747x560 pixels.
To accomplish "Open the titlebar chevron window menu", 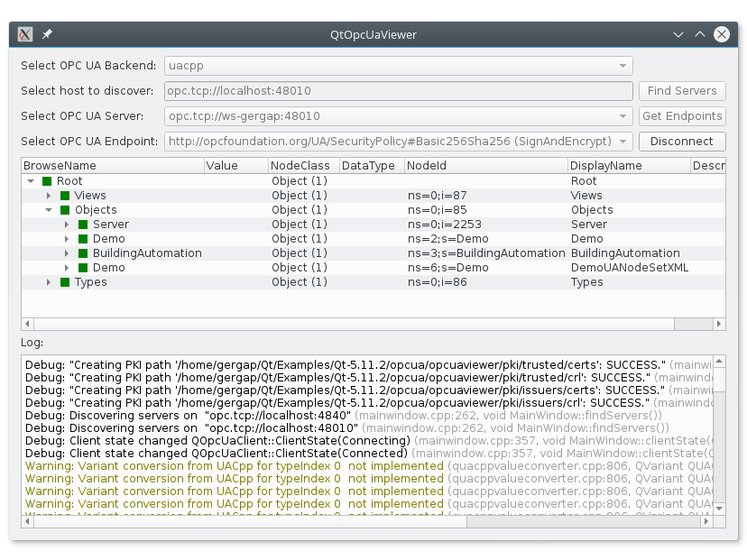I will [678, 34].
